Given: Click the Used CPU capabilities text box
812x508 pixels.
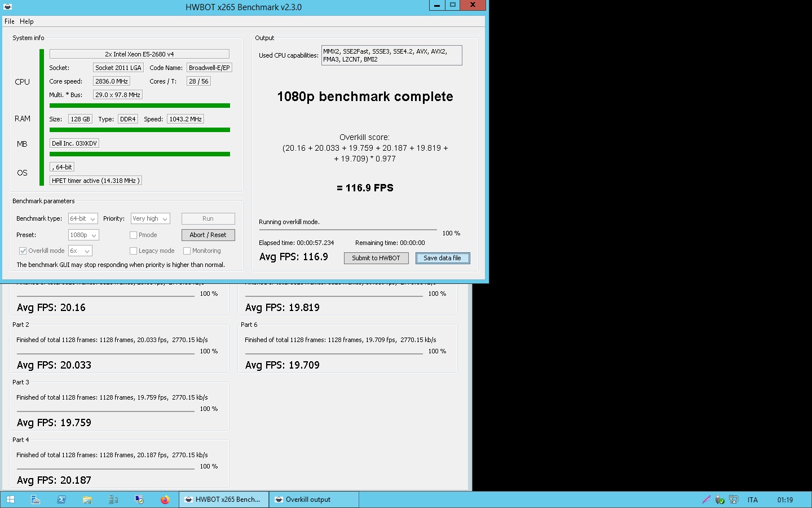Looking at the screenshot, I should tap(392, 55).
